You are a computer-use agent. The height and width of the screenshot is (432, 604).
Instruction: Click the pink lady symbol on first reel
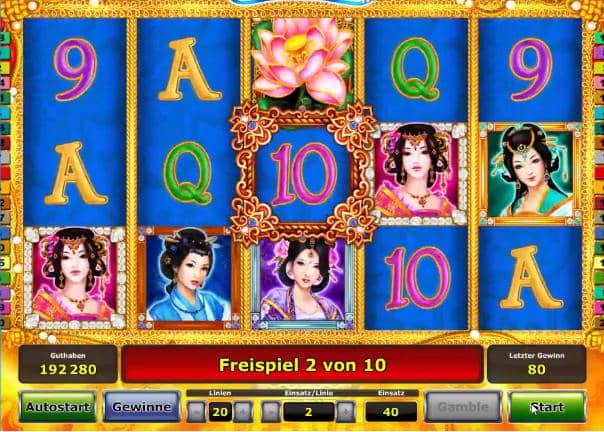(74, 278)
